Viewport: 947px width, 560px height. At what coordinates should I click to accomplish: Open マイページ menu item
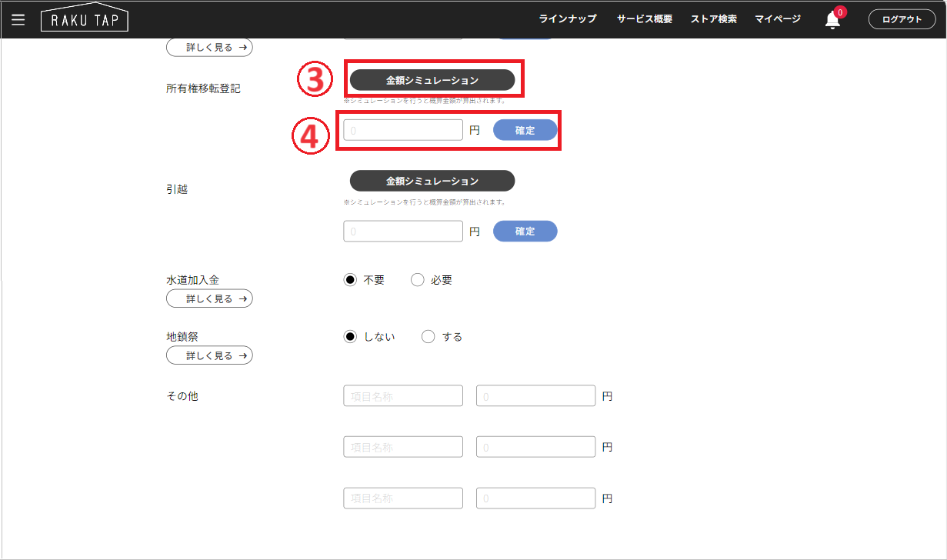point(778,19)
